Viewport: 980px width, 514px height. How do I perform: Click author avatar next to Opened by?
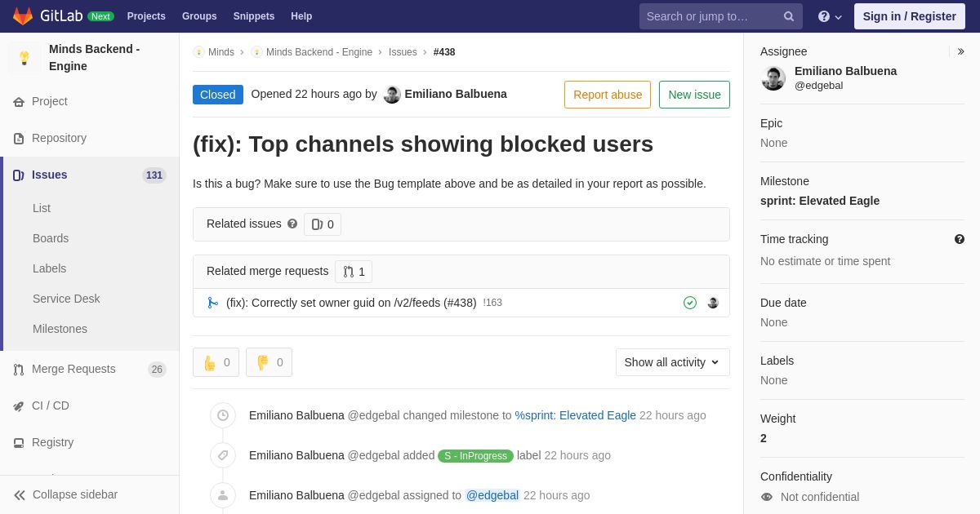coord(392,95)
